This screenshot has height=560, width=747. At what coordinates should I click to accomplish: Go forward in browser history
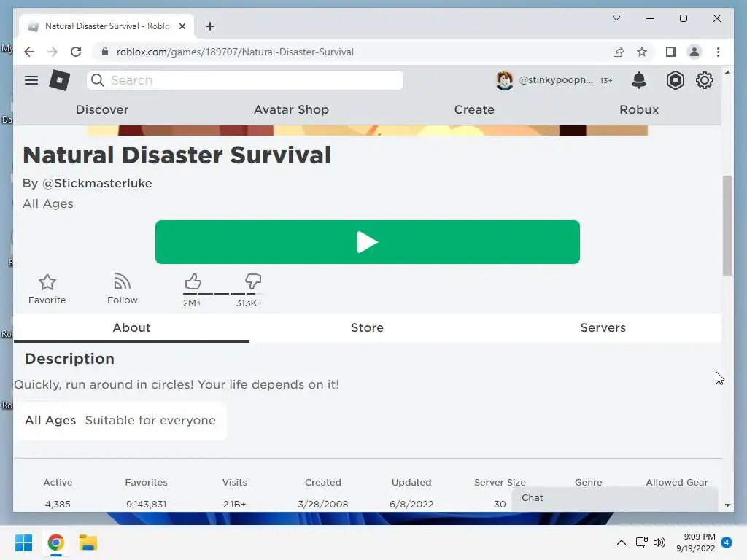[53, 52]
